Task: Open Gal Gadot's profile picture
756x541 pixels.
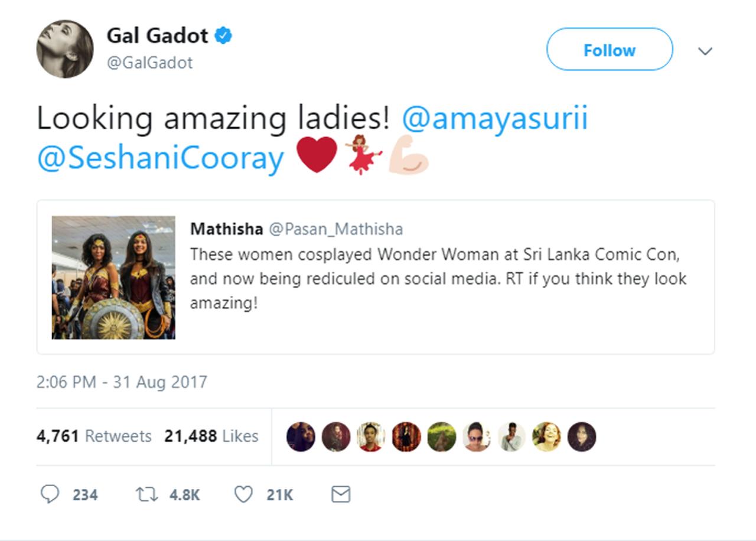Action: 64,48
